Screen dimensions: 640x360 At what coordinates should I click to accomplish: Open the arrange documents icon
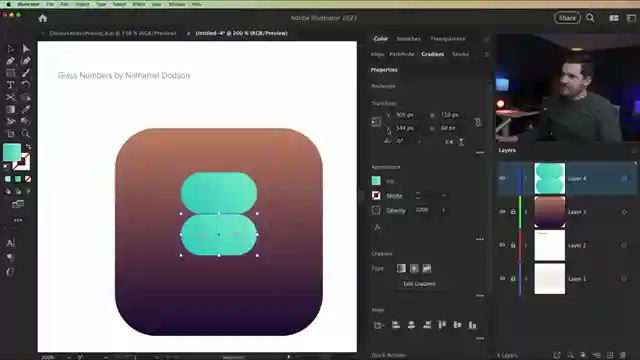(613, 18)
